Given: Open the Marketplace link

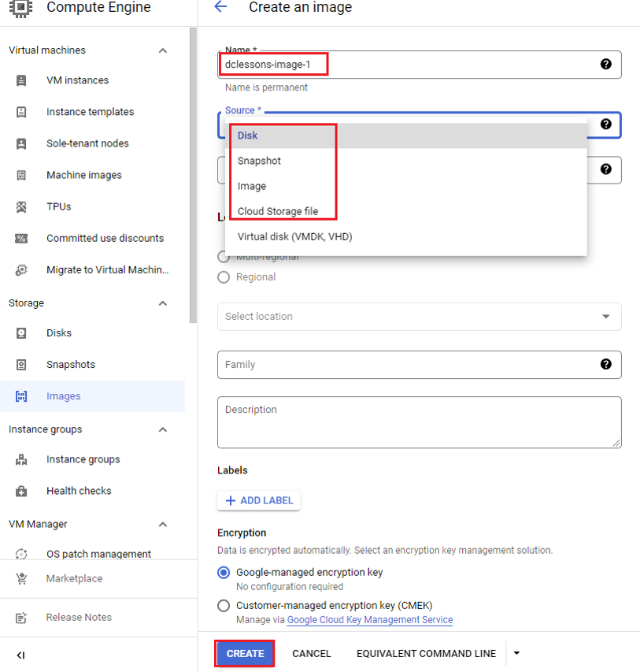Looking at the screenshot, I should pos(75,578).
